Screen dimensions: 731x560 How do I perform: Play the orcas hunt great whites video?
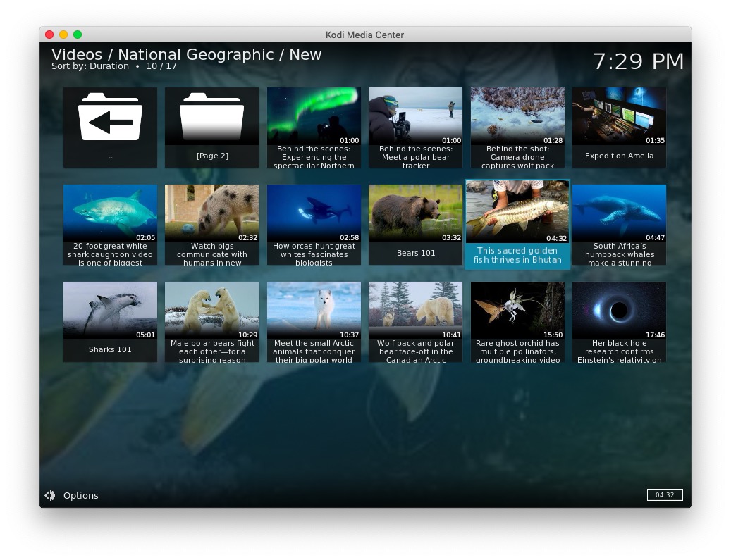(314, 214)
